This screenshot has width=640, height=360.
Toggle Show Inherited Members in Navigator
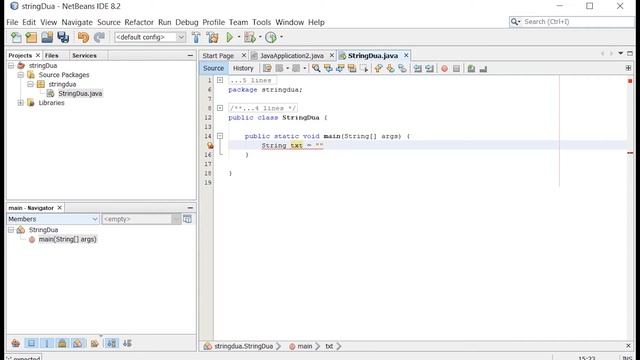[x=16, y=343]
